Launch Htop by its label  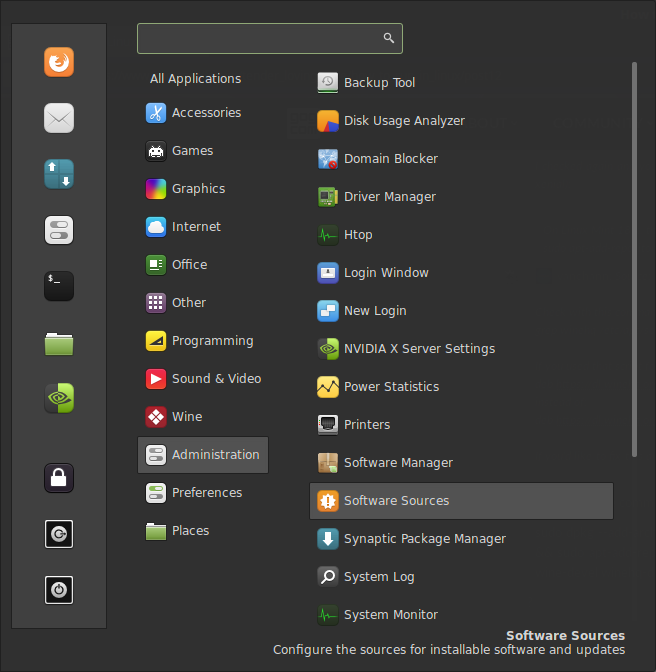pos(358,235)
